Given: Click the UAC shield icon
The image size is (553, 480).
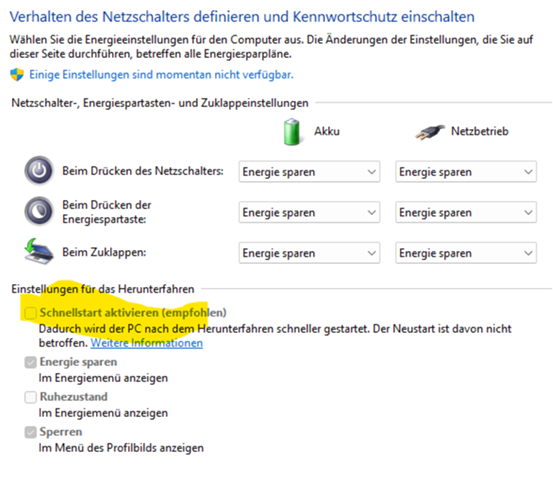Looking at the screenshot, I should tap(17, 75).
